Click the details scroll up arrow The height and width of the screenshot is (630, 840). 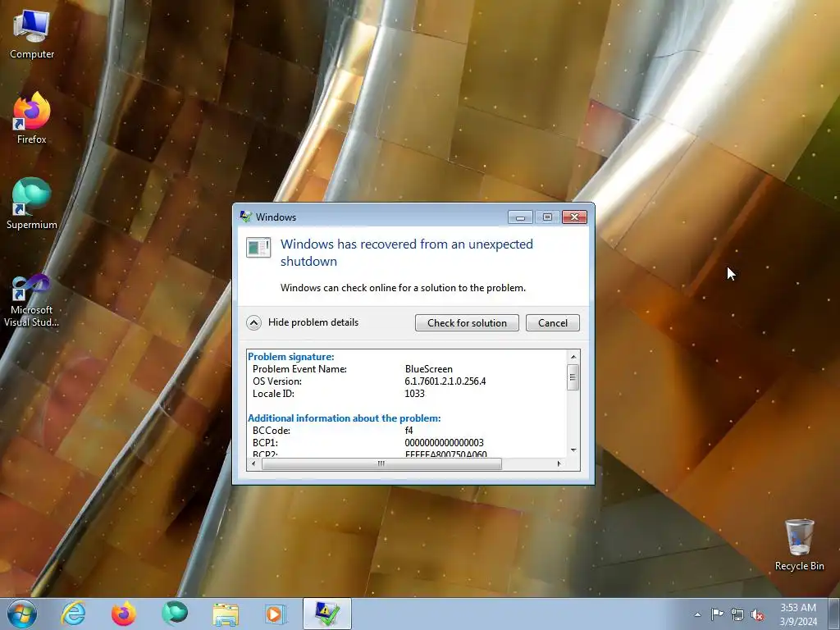point(573,357)
